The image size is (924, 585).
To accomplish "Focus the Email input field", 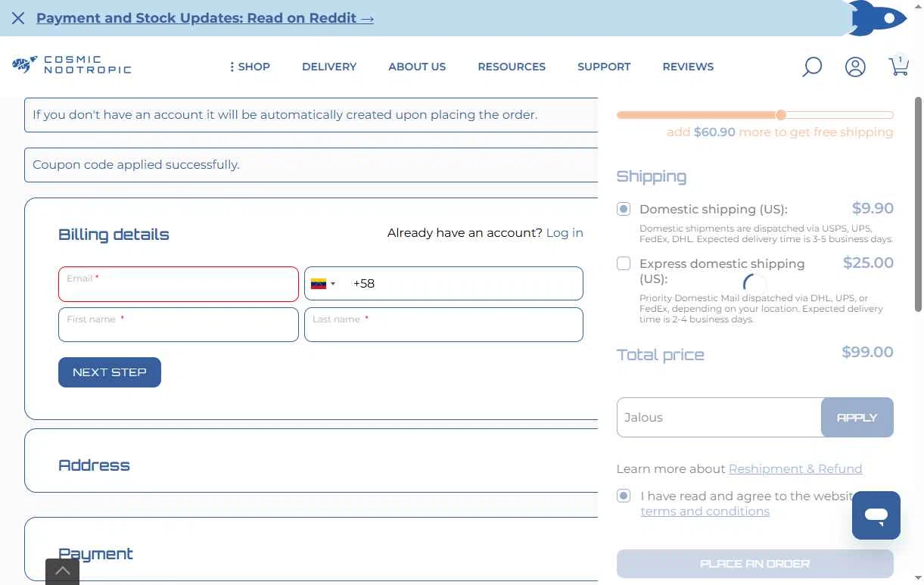I will click(x=179, y=284).
